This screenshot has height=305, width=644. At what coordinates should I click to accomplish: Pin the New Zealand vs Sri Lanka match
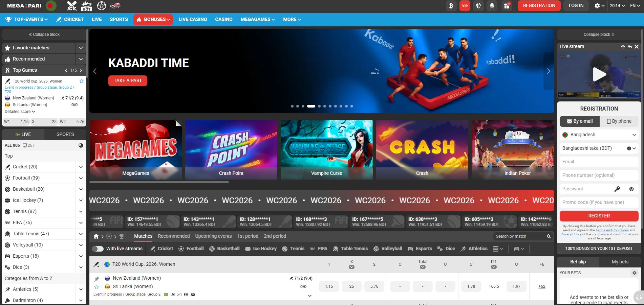[x=96, y=279]
